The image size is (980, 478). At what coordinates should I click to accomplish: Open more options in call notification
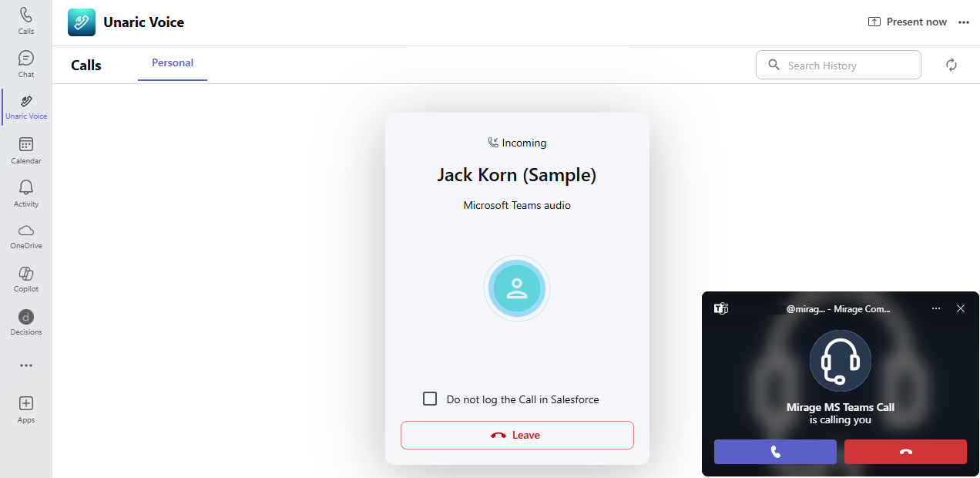click(x=936, y=308)
